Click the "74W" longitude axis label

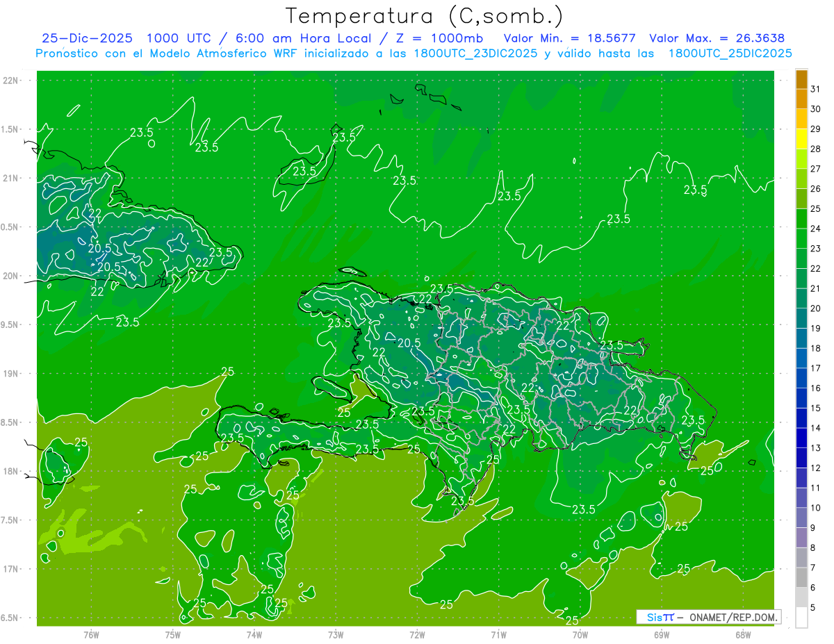pos(254,634)
